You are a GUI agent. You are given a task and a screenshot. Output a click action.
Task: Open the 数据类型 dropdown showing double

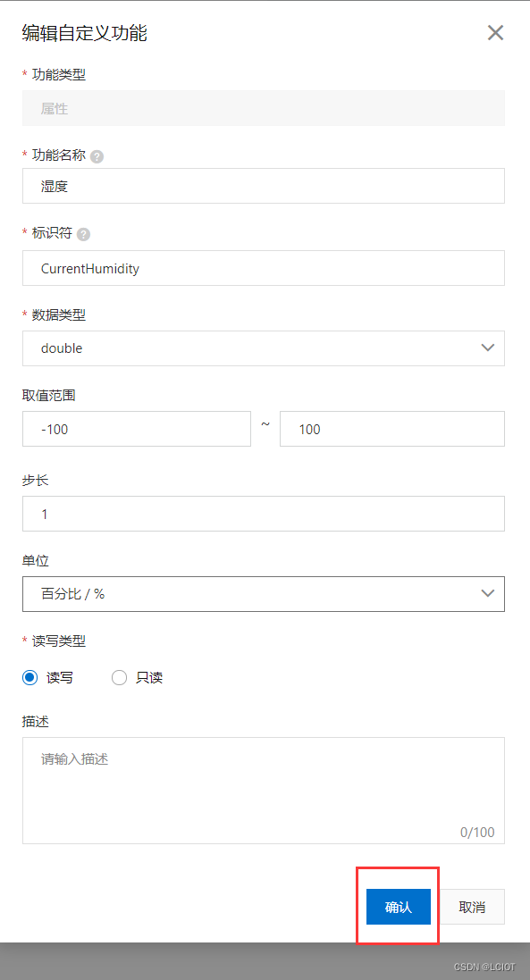[x=263, y=348]
